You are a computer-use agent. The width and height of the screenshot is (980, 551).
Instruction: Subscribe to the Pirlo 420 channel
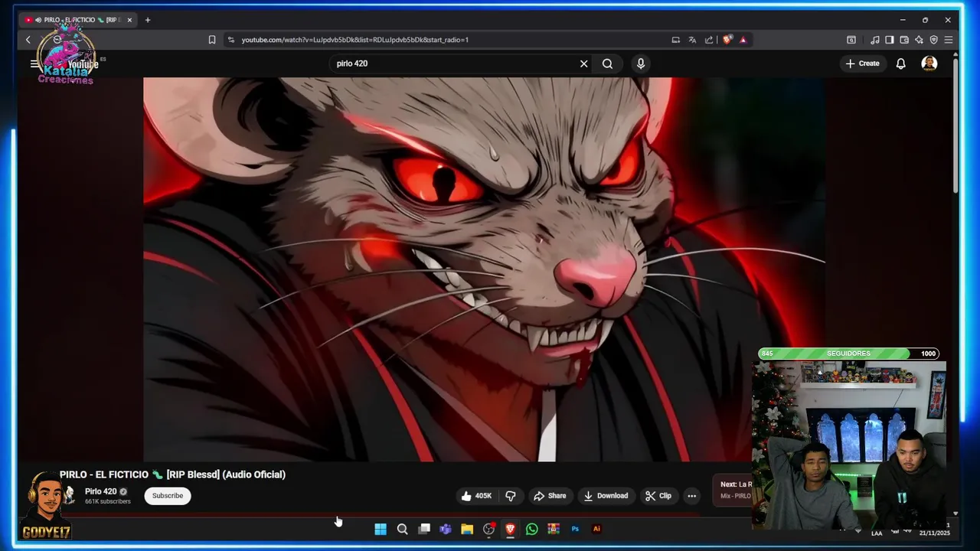168,496
